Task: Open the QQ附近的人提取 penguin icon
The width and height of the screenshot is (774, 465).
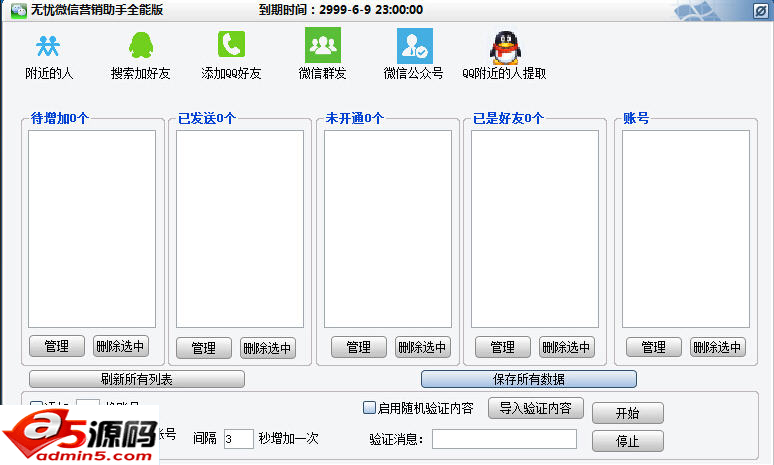Action: [x=505, y=47]
